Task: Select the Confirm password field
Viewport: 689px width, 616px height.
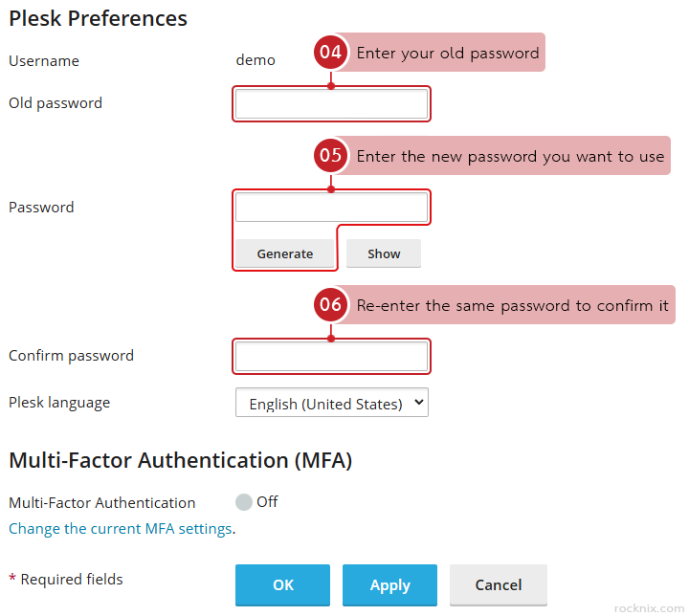Action: [x=332, y=357]
